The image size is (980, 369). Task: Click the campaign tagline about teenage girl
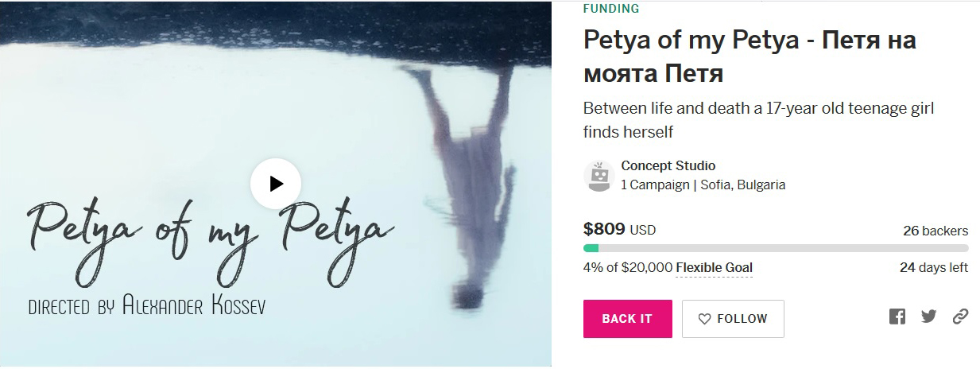click(x=757, y=120)
